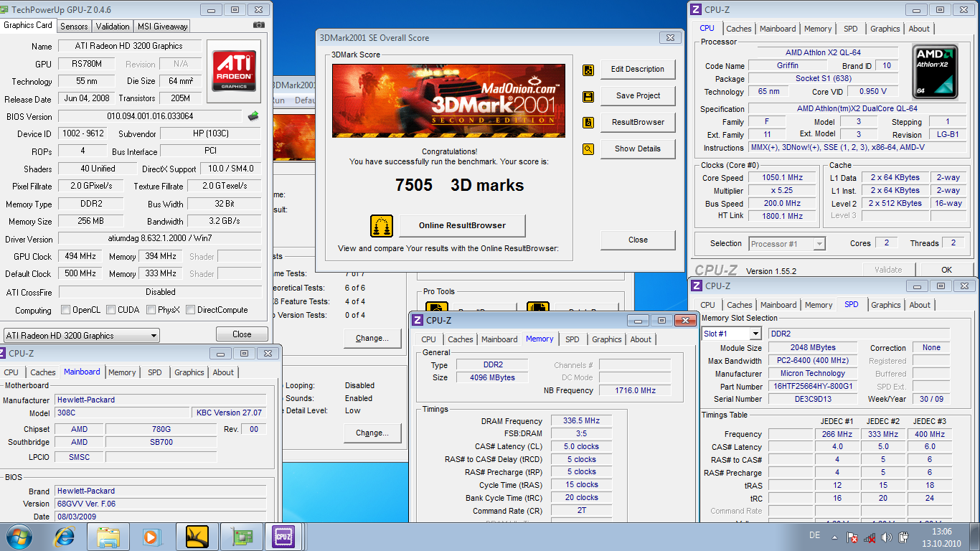Click the Show Details button
This screenshot has height=551, width=980.
click(638, 149)
